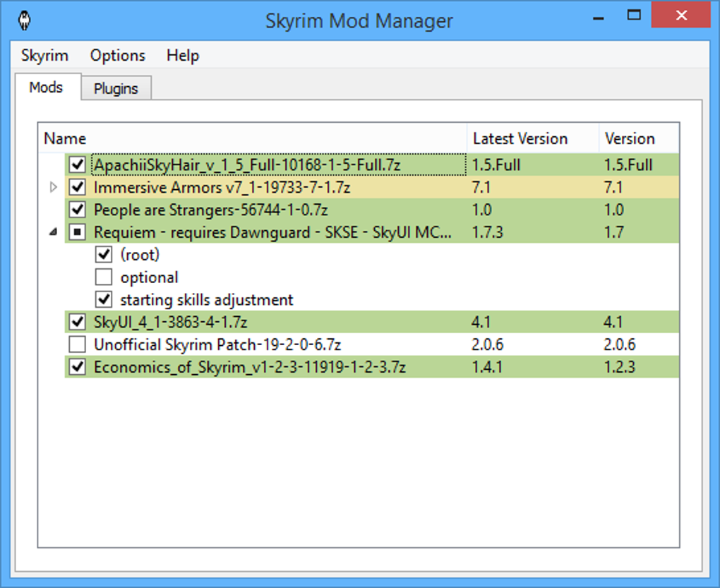Select the Unofficial Skyrim Patch row
720x588 pixels.
372,344
